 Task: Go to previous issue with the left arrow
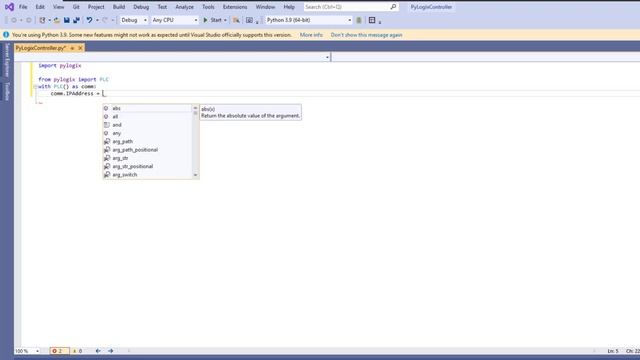[98, 351]
